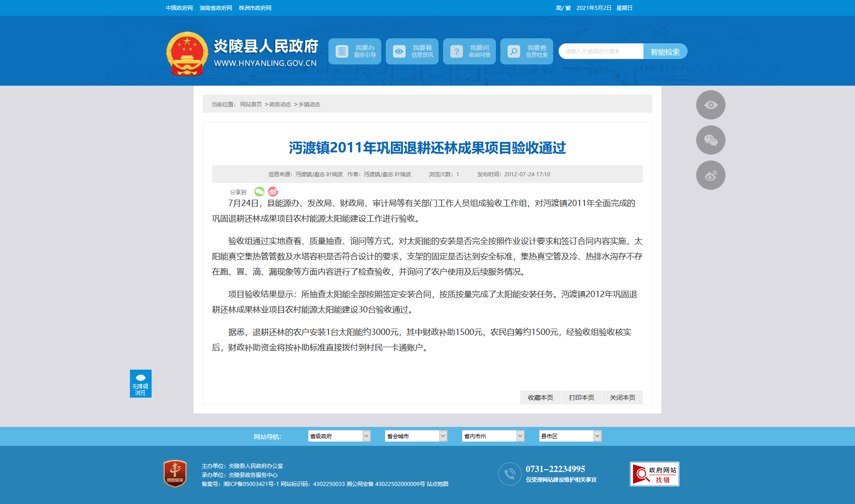Screen dimensions: 855x504
Task: Open the 我要看 信息资讯 eye menu item
Action: [x=412, y=51]
